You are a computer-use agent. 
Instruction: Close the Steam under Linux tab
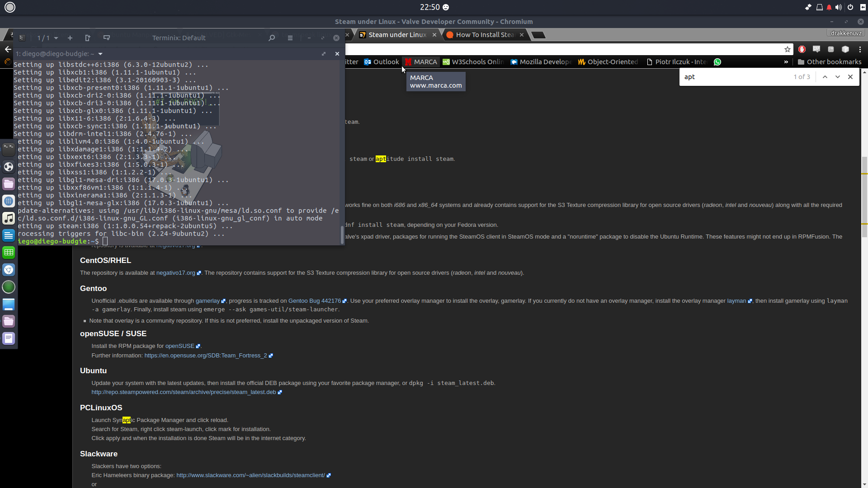(x=434, y=35)
